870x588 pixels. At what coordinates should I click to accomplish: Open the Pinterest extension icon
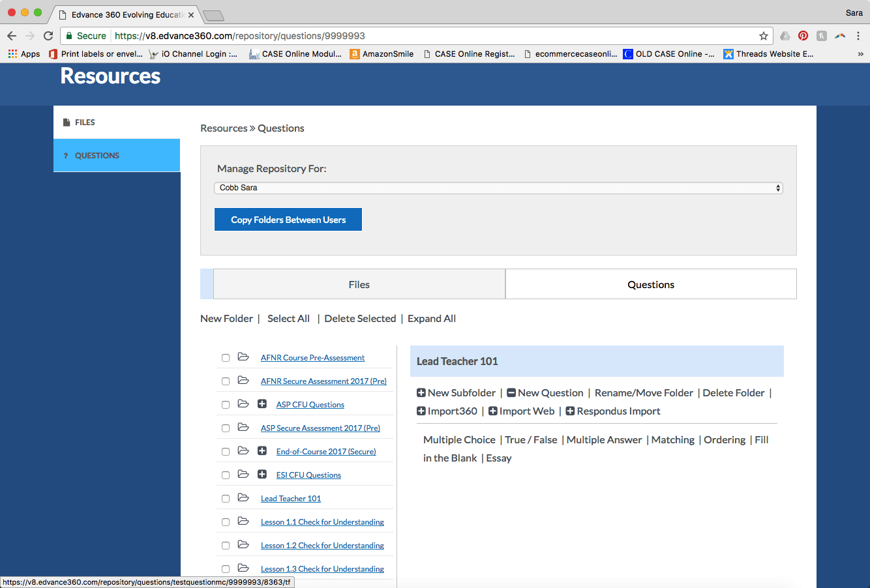[803, 36]
